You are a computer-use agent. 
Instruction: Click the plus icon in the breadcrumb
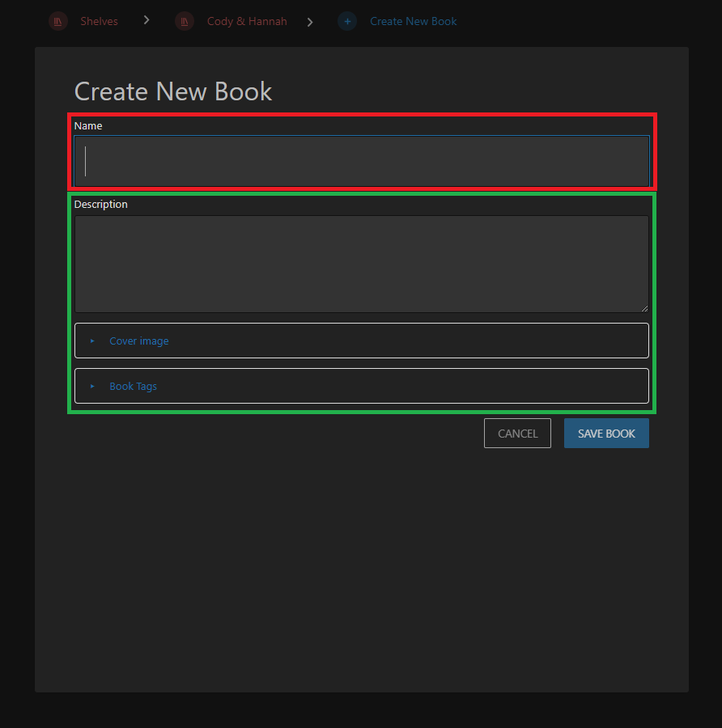(x=347, y=22)
